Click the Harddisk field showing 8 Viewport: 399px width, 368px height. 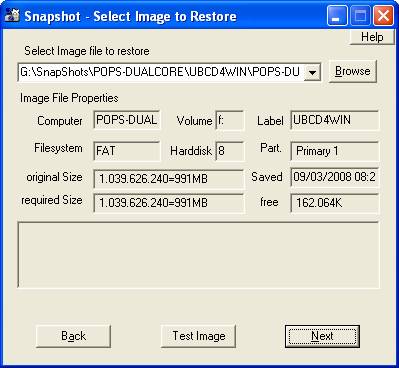pyautogui.click(x=230, y=151)
